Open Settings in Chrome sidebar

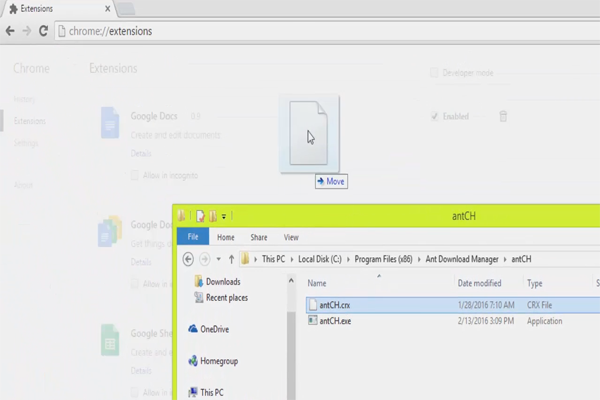[x=26, y=143]
